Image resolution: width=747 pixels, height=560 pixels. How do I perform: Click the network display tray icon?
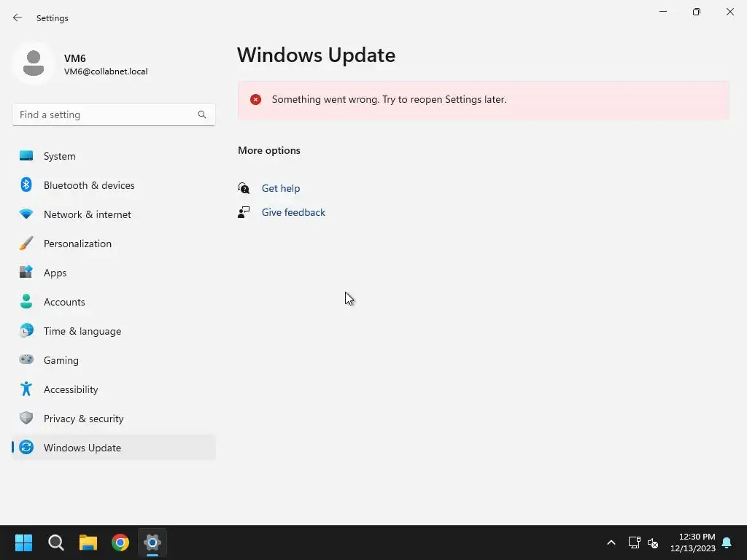pyautogui.click(x=634, y=542)
